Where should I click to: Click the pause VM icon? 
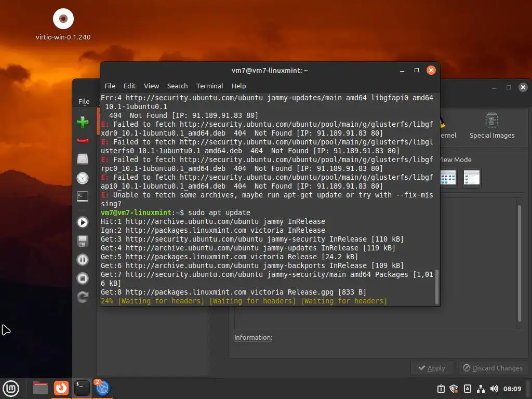pos(83,260)
